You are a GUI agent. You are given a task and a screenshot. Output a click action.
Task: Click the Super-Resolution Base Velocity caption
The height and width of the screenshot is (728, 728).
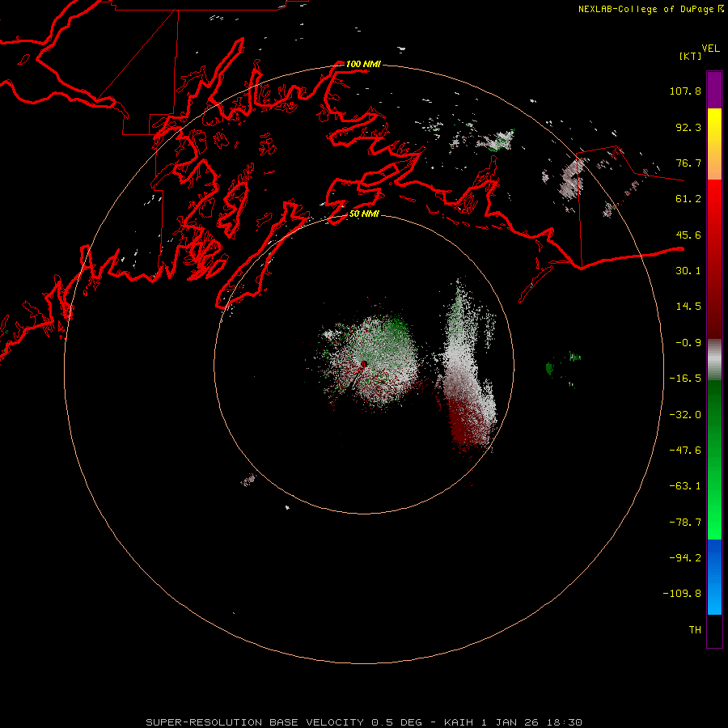[x=364, y=722]
